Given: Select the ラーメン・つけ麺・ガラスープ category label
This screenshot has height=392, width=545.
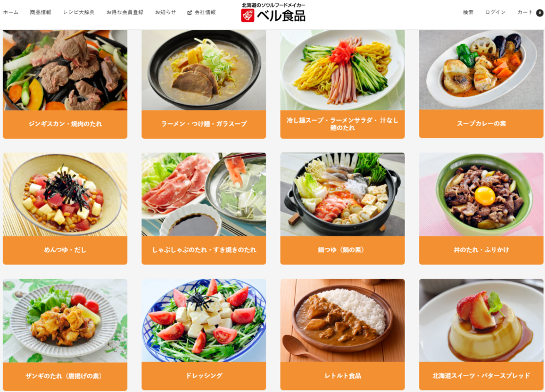Looking at the screenshot, I should coord(204,124).
